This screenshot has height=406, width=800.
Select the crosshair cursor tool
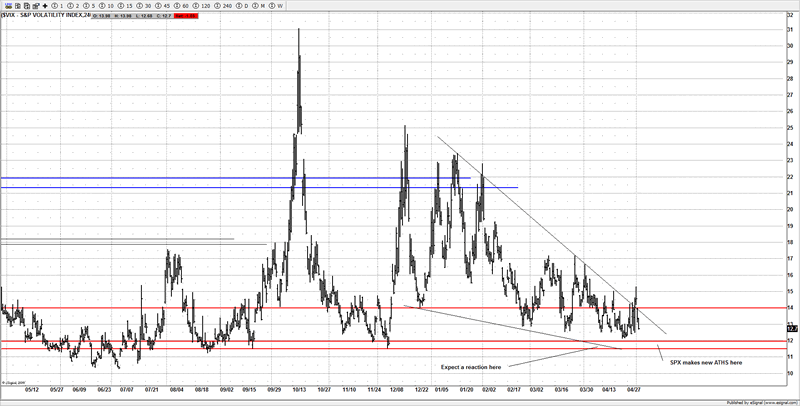[x=45, y=6]
